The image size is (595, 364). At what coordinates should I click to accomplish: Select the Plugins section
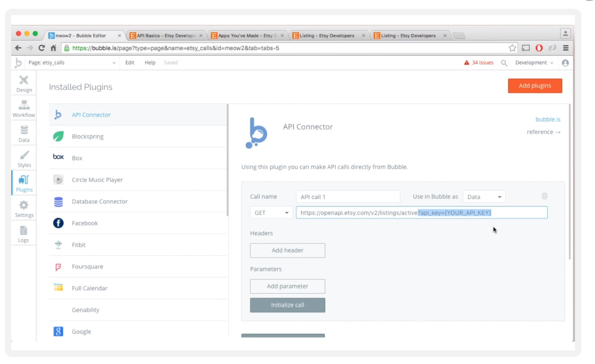(x=24, y=183)
